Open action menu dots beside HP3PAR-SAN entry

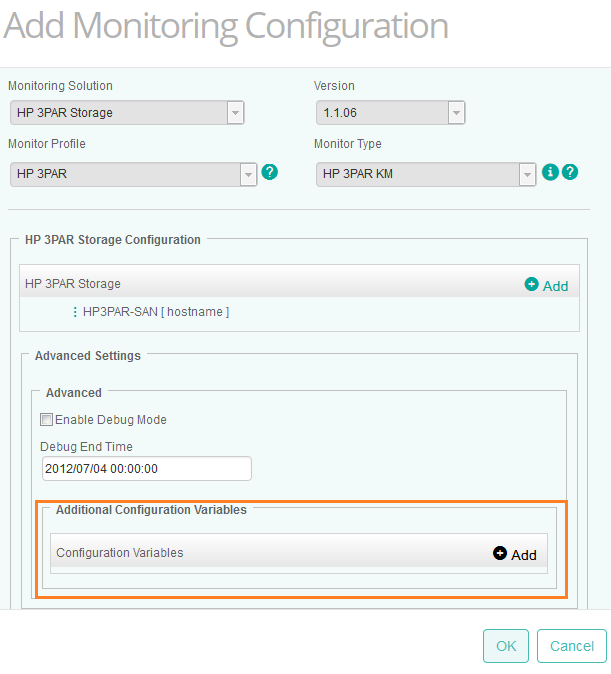point(75,312)
